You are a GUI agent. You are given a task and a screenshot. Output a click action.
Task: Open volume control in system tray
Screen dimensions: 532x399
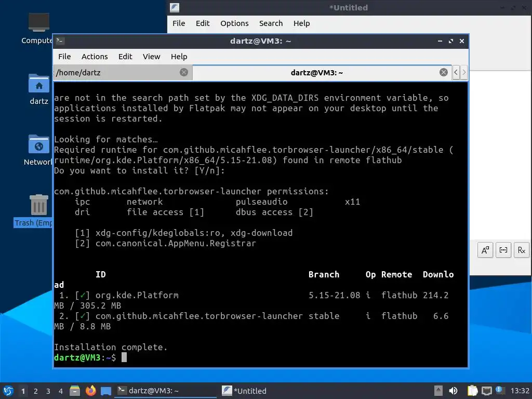coord(453,391)
